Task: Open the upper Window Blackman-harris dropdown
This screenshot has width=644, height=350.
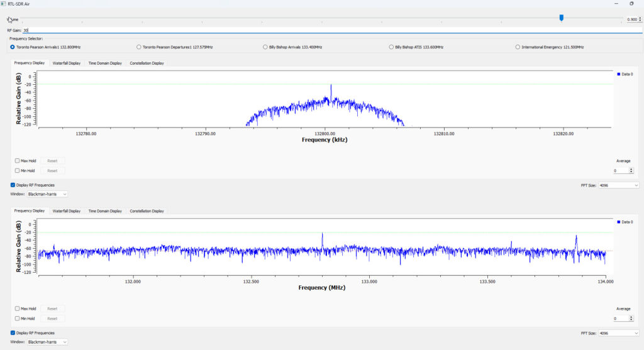Action: pos(47,194)
